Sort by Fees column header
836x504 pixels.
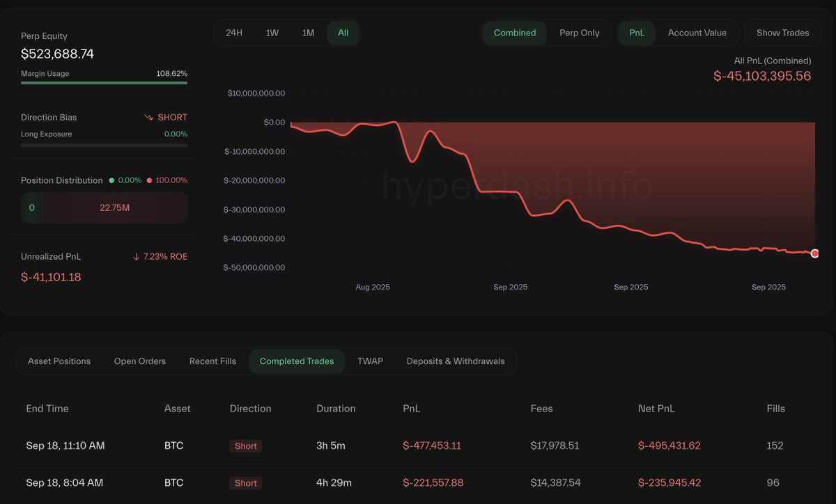[542, 409]
